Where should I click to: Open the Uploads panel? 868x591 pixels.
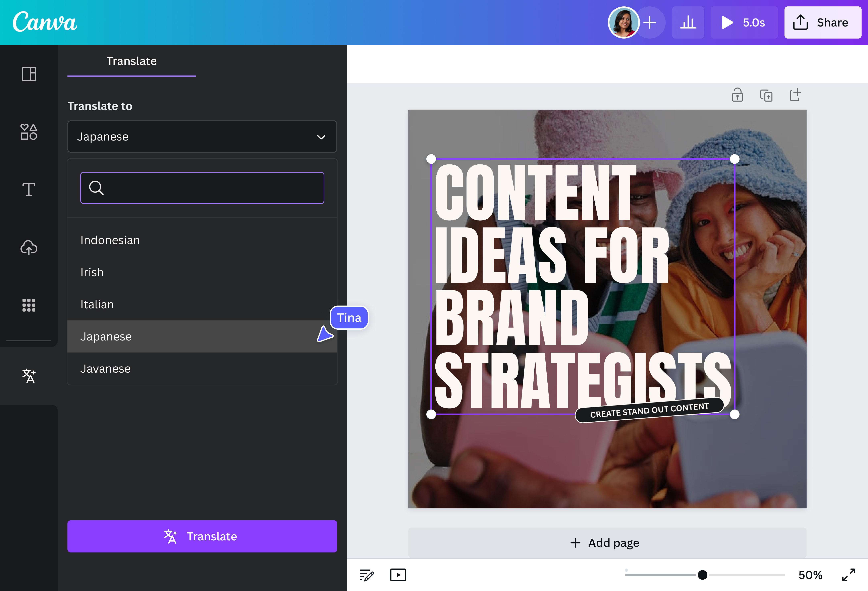(x=28, y=248)
